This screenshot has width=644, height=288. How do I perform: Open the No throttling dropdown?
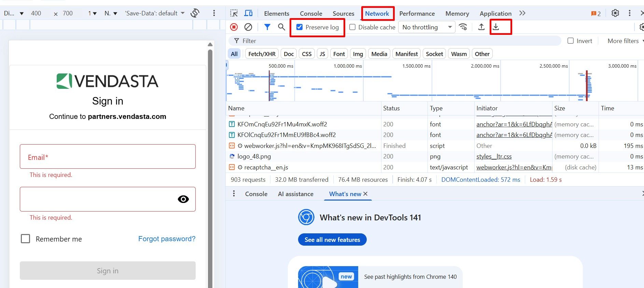coord(427,27)
